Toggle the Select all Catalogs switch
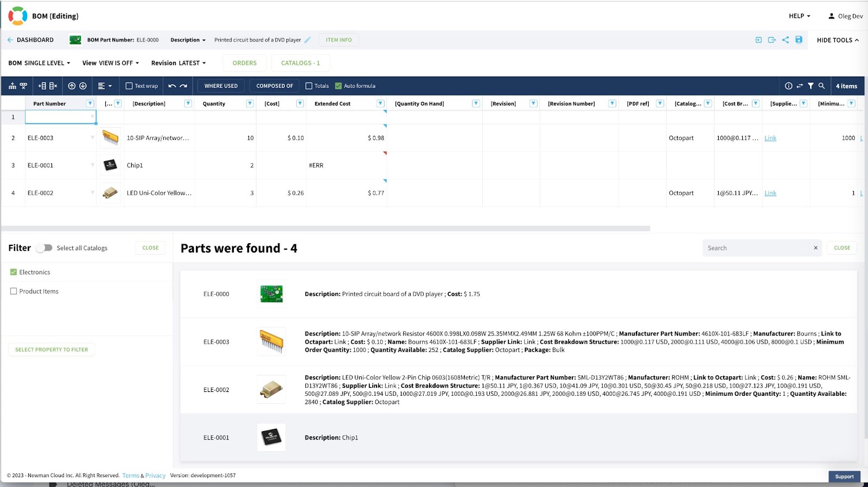 (44, 248)
